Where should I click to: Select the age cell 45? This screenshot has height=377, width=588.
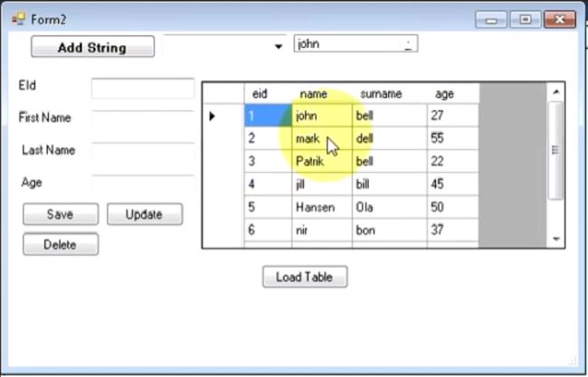pyautogui.click(x=452, y=184)
